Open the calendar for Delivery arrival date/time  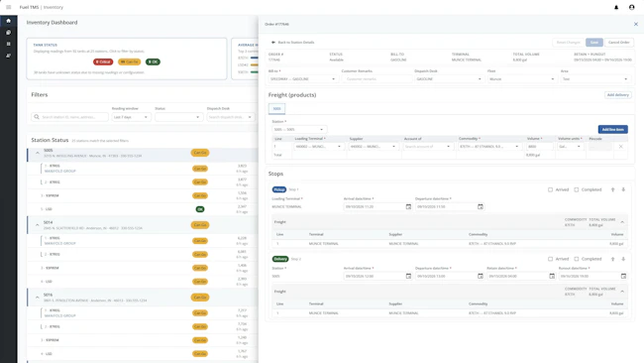click(408, 277)
